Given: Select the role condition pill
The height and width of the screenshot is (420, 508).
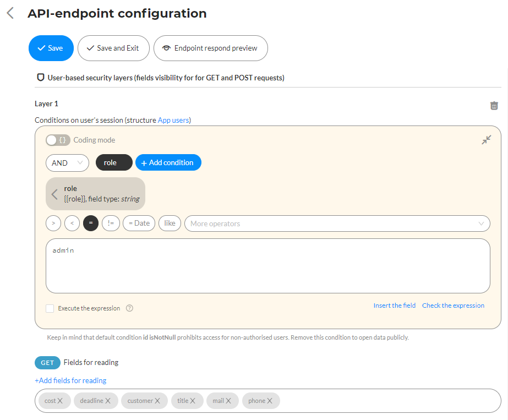Looking at the screenshot, I should pyautogui.click(x=114, y=163).
